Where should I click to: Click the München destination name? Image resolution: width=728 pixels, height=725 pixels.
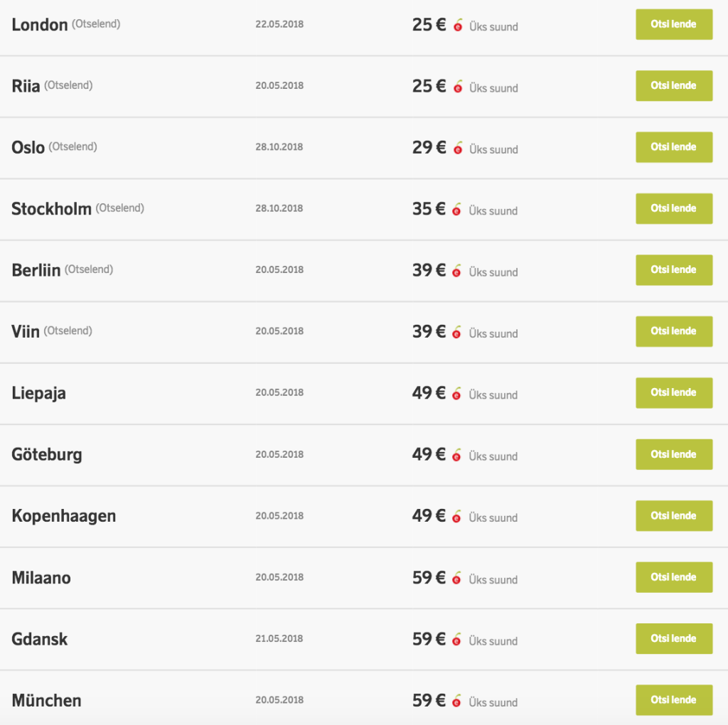pos(46,701)
